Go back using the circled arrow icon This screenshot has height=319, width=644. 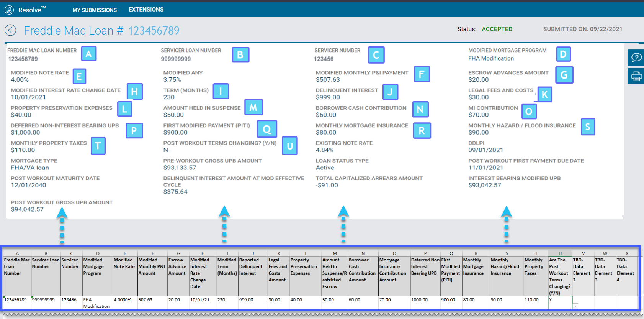(10, 30)
